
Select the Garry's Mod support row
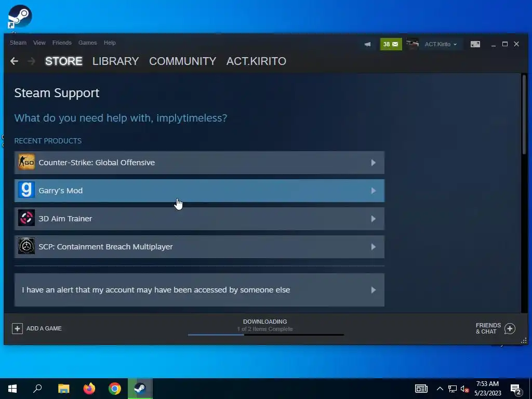coord(199,191)
